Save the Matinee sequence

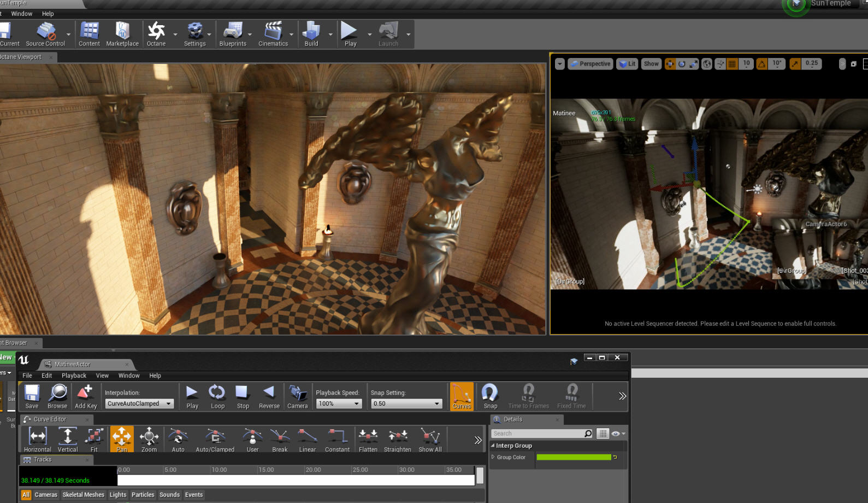32,396
